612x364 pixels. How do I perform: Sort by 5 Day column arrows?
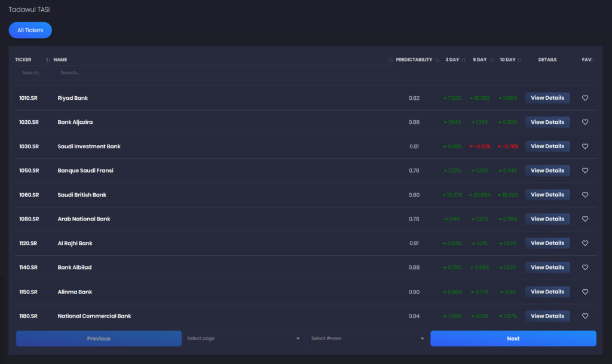492,60
